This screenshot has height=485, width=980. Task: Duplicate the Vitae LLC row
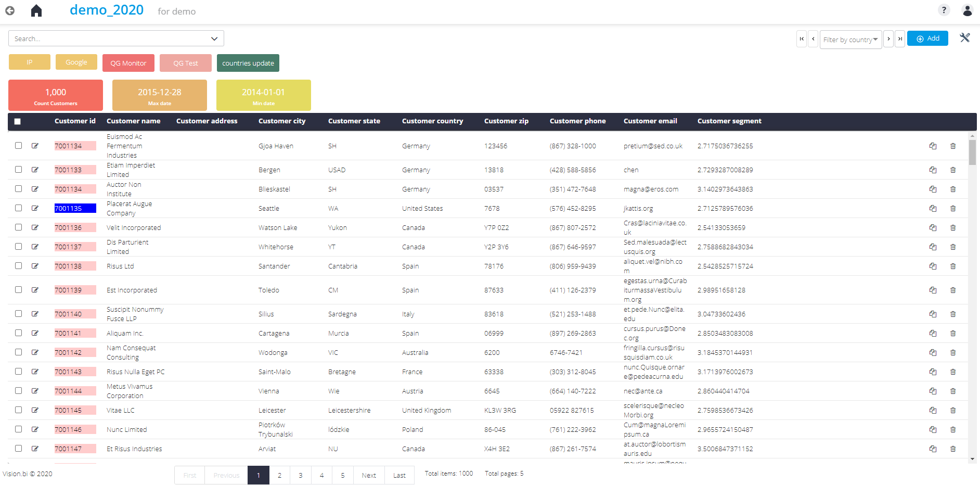click(933, 410)
